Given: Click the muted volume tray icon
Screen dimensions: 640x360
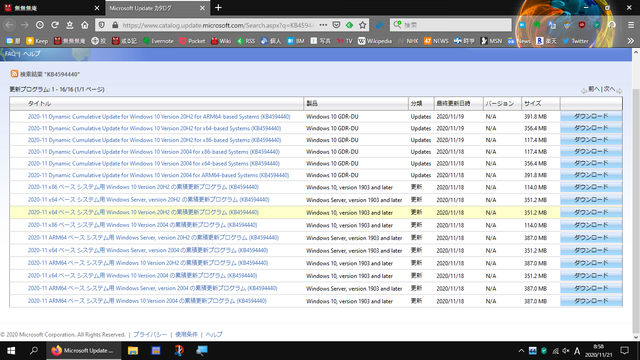Looking at the screenshot, I should point(566,351).
